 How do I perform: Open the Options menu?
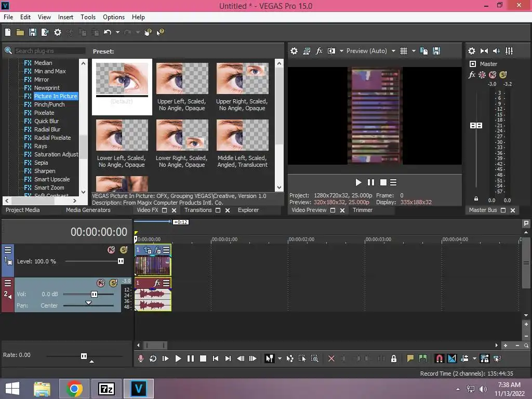[114, 17]
